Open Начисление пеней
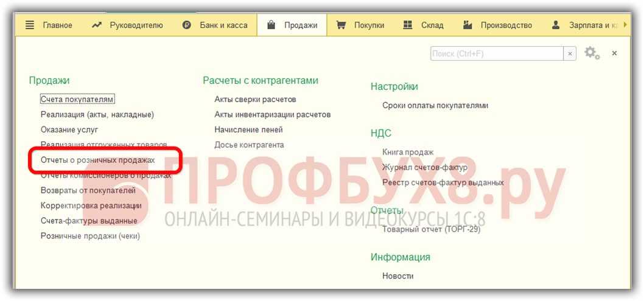This screenshot has height=301, width=644. point(248,130)
